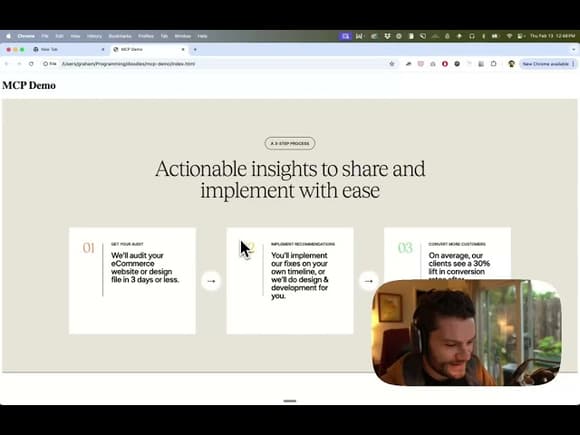This screenshot has height=435, width=580.
Task: Click the red Opera-style extension icon
Action: click(x=445, y=64)
